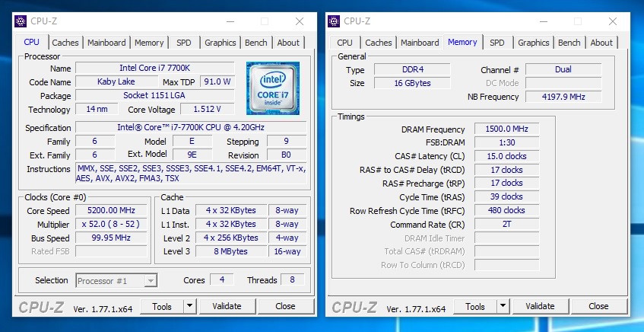The width and height of the screenshot is (644, 332).
Task: Minimize the right CPU-Z window
Action: 544,21
